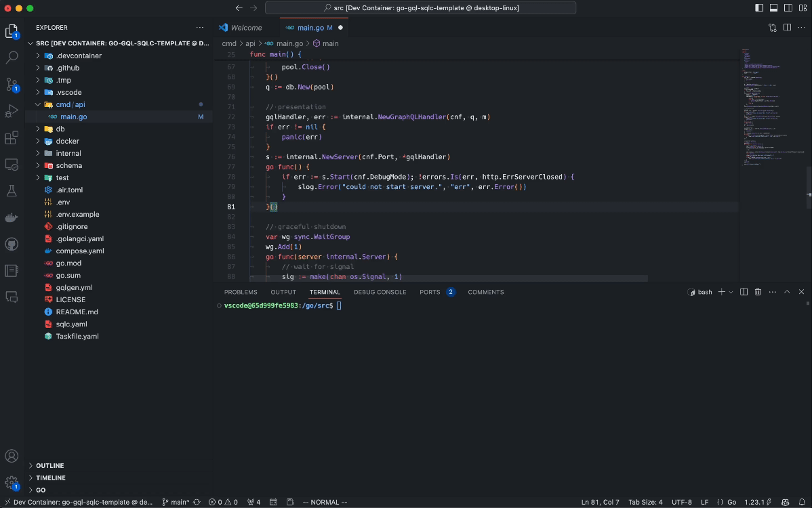The width and height of the screenshot is (812, 508).
Task: Maximize panel size with chevron up
Action: pos(787,292)
